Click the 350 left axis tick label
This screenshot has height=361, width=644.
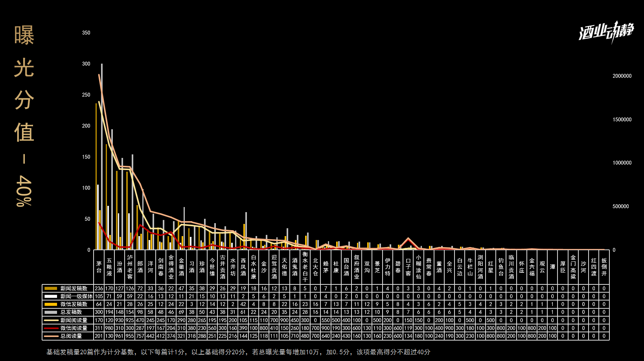(86, 33)
